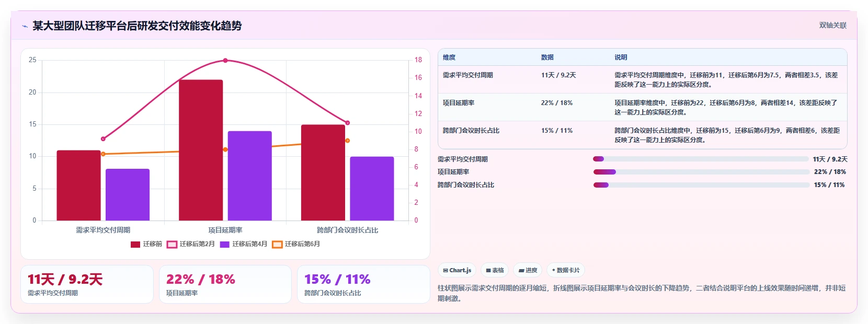868x324 pixels.
Task: Click the purple bar for 跨部门会议时长占比
Action: 372,189
